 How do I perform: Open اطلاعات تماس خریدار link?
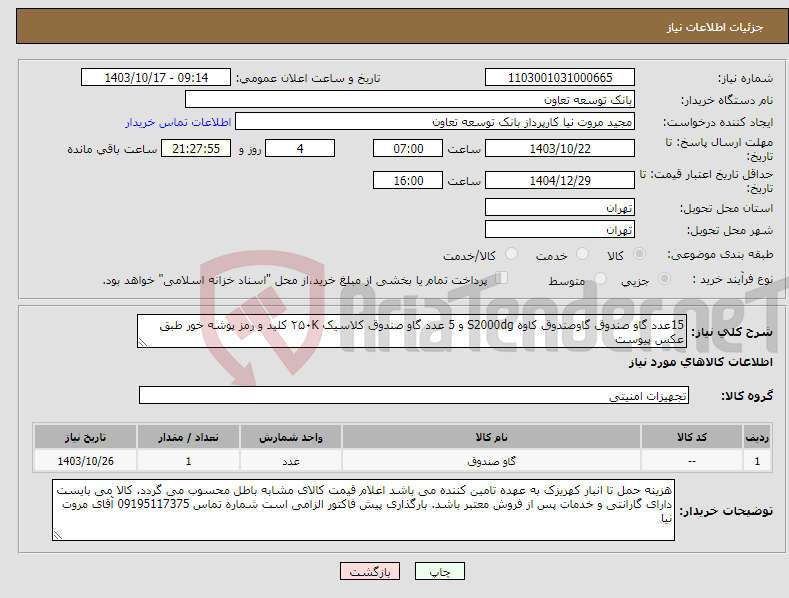[178, 122]
